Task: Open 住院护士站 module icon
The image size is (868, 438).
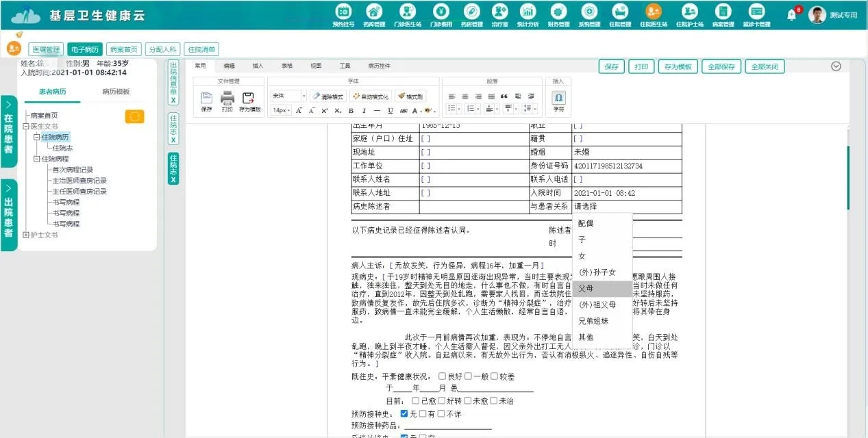Action: pos(689,14)
